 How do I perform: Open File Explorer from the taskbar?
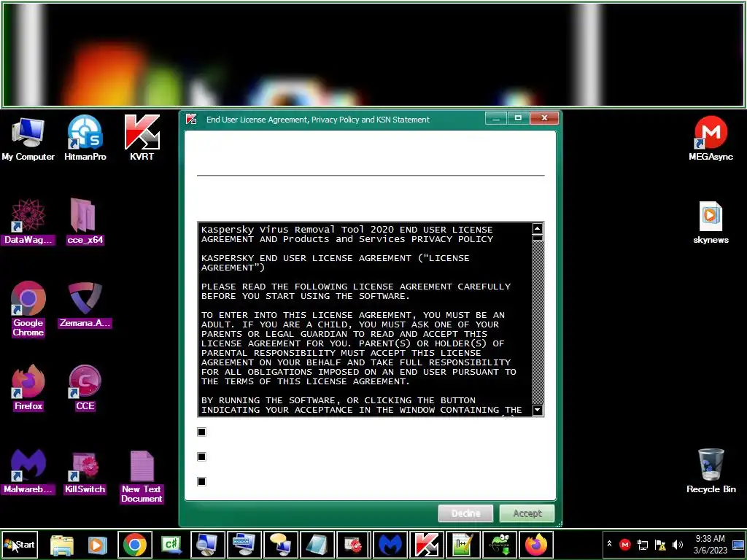[x=62, y=545]
